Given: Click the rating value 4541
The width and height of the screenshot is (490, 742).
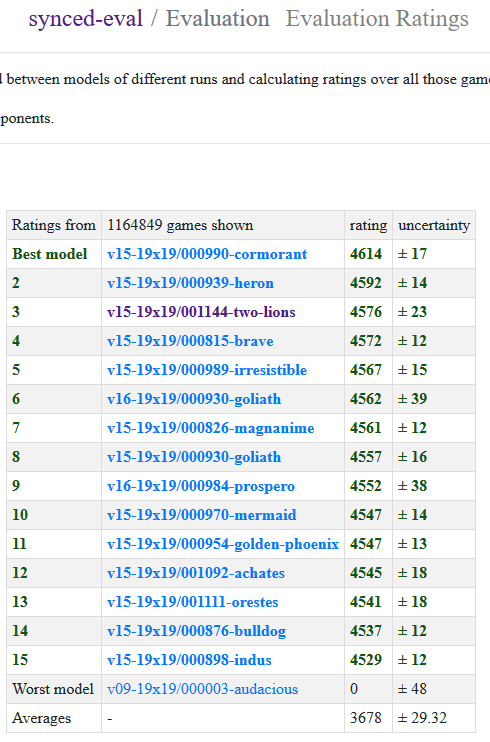Looking at the screenshot, I should tap(366, 602).
